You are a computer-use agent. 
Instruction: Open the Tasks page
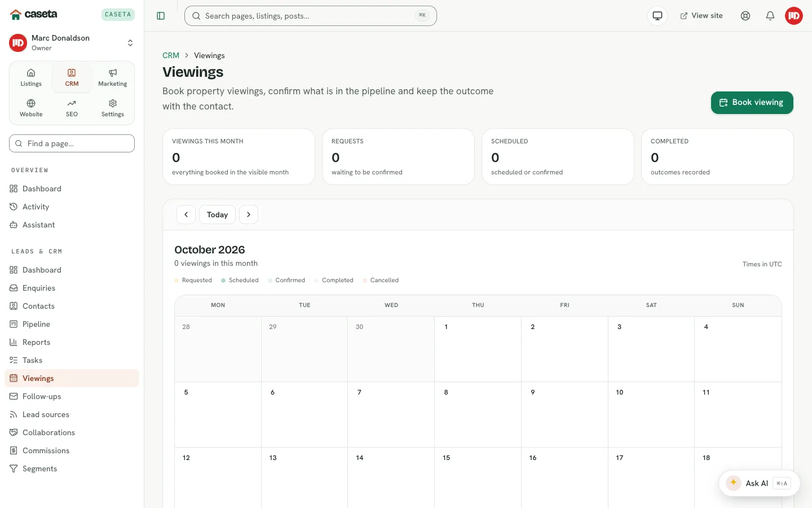tap(72, 360)
